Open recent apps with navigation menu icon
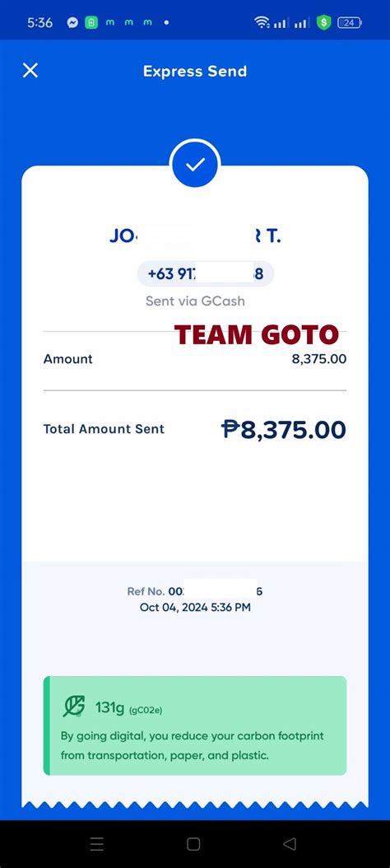390x868 pixels. (97, 843)
